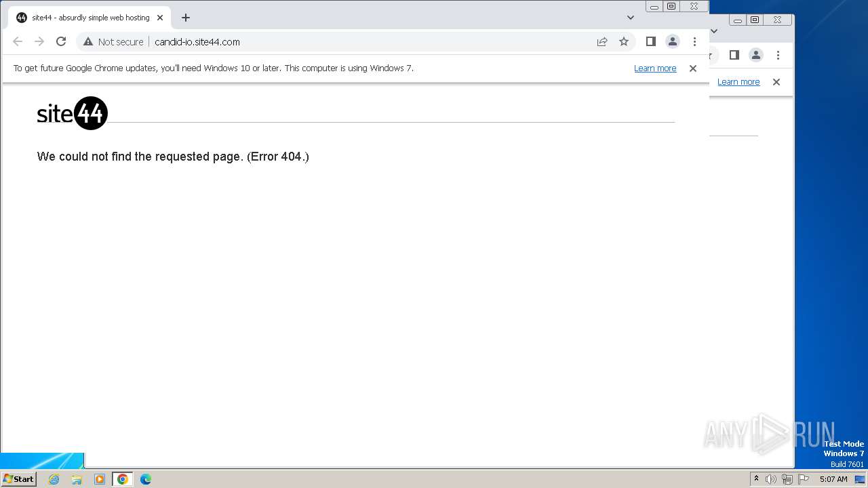Open the Not secure site info warning
Screen dimensions: 868x488
tap(113, 41)
